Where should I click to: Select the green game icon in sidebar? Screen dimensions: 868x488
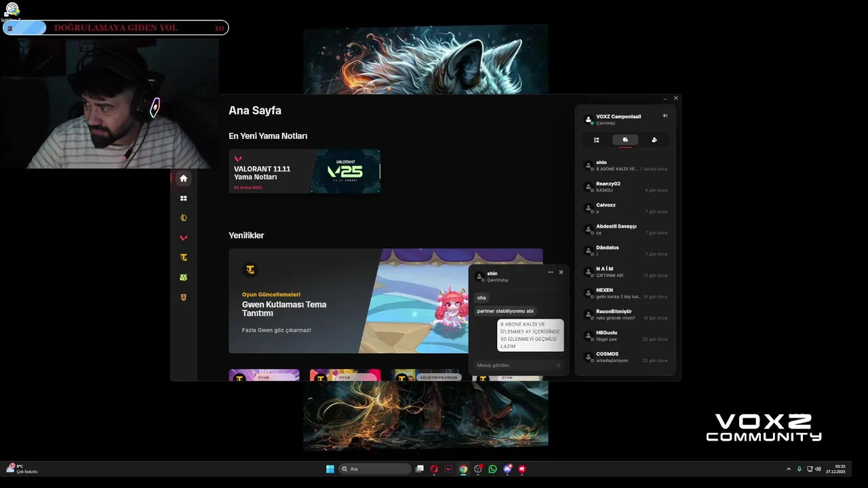pyautogui.click(x=183, y=277)
